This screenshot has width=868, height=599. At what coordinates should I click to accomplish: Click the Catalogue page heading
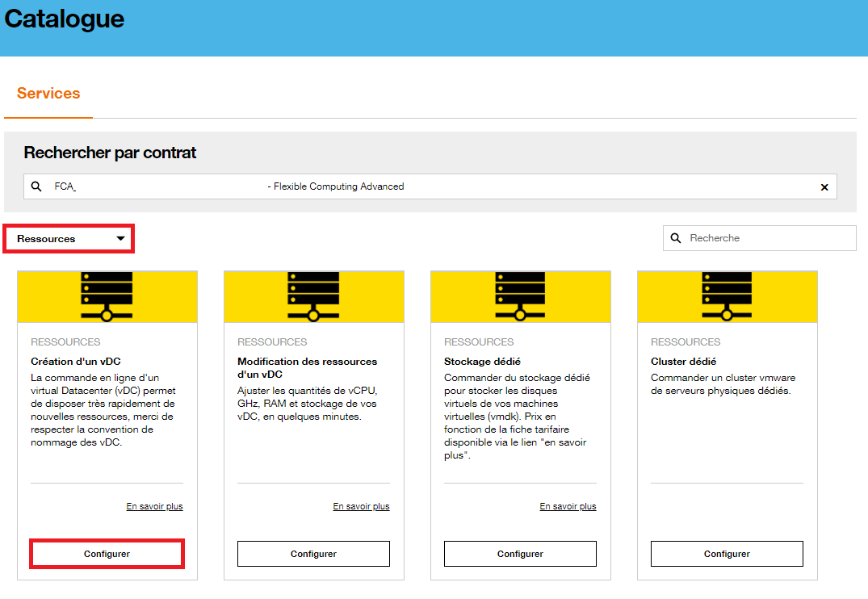coord(65,19)
